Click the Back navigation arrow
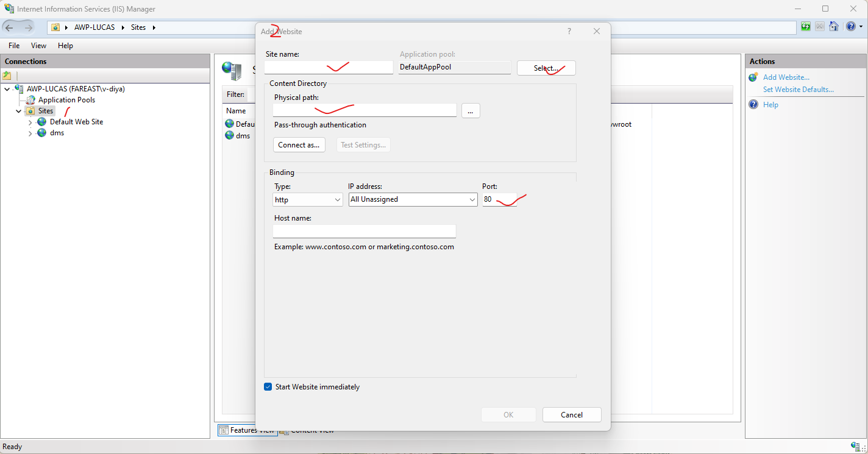 click(9, 27)
